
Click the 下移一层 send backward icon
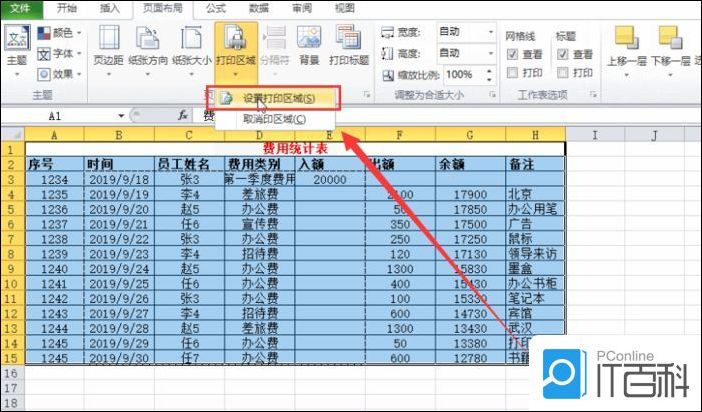pyautogui.click(x=670, y=39)
